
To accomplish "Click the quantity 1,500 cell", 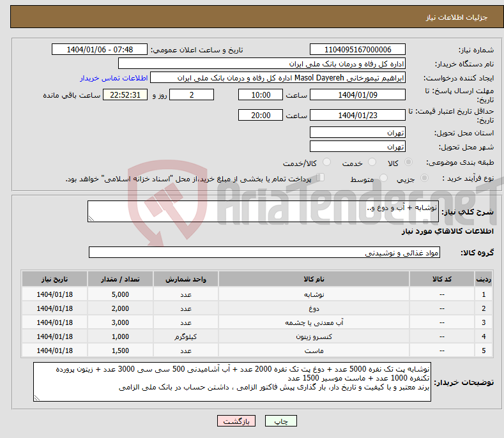I will [120, 351].
